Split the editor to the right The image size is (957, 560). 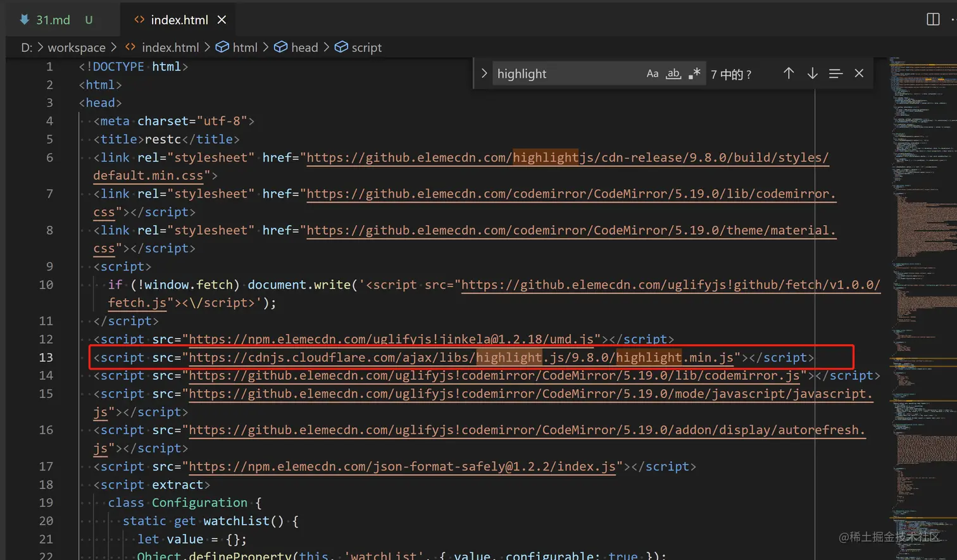933,19
